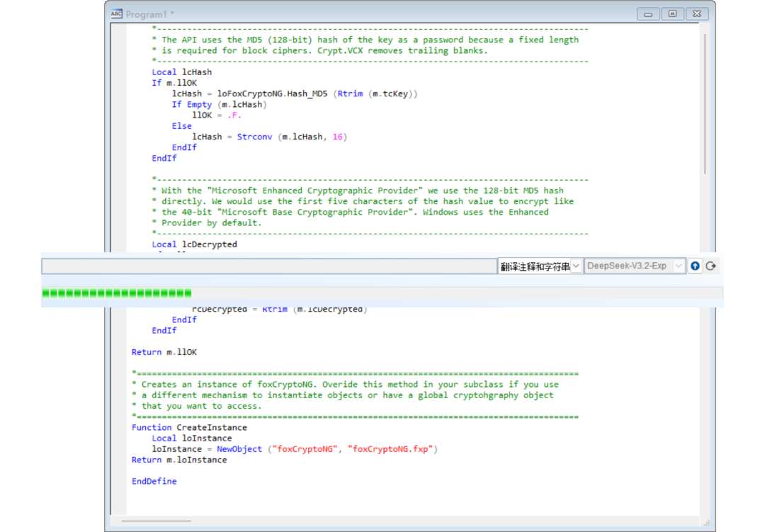Click the horizontal scrollbar thumb at bottom

click(x=156, y=521)
